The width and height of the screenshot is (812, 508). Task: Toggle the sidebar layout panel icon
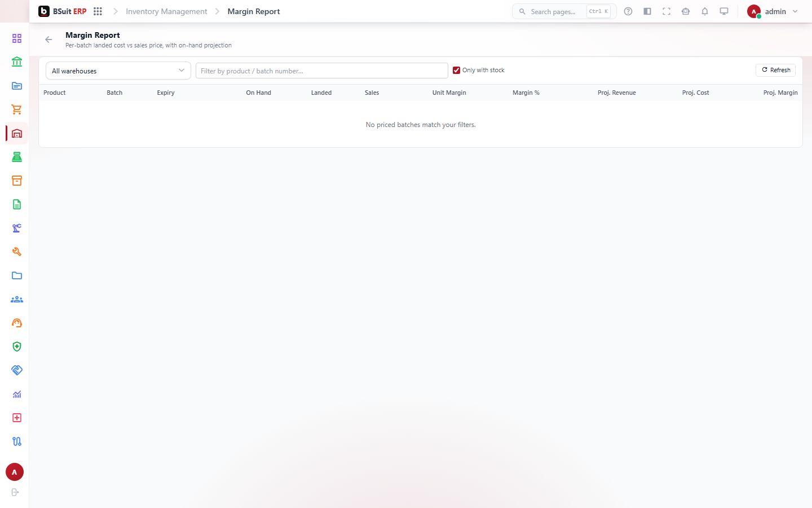pos(647,11)
